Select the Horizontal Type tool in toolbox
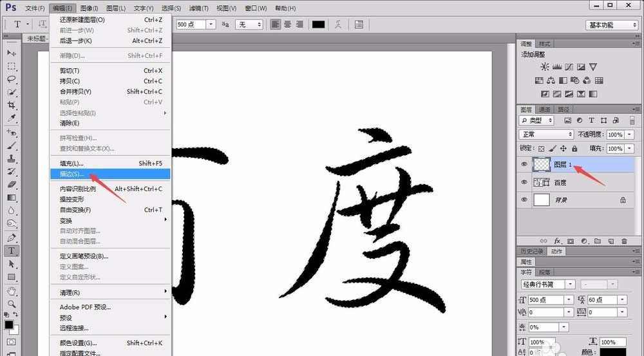This screenshot has height=356, width=644. click(12, 250)
